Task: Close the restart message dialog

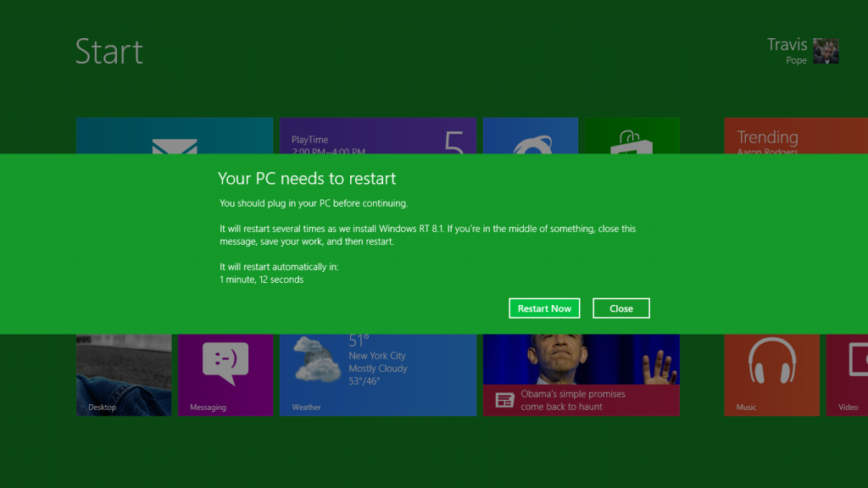Action: pos(621,308)
